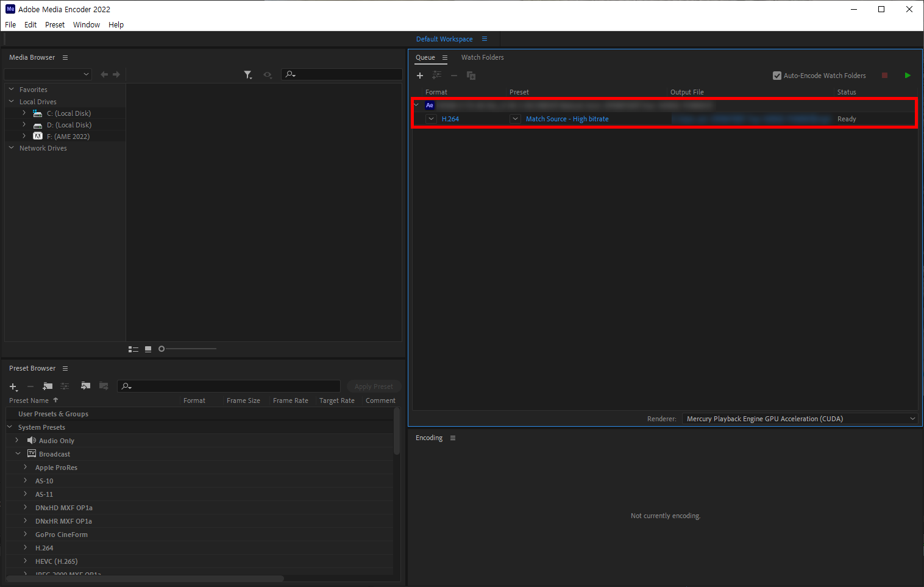
Task: Open the Default Workspace menu icon
Action: [485, 39]
